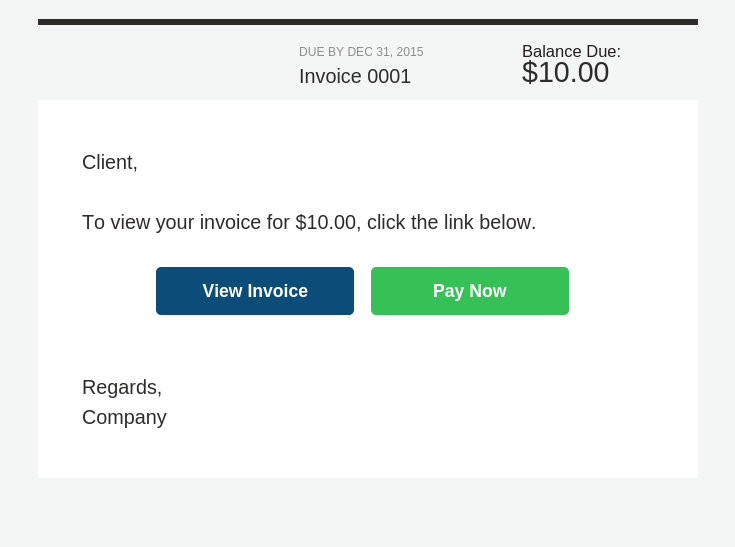Click the green Pay Now button
Viewport: 735px width, 547px height.
[x=470, y=291]
